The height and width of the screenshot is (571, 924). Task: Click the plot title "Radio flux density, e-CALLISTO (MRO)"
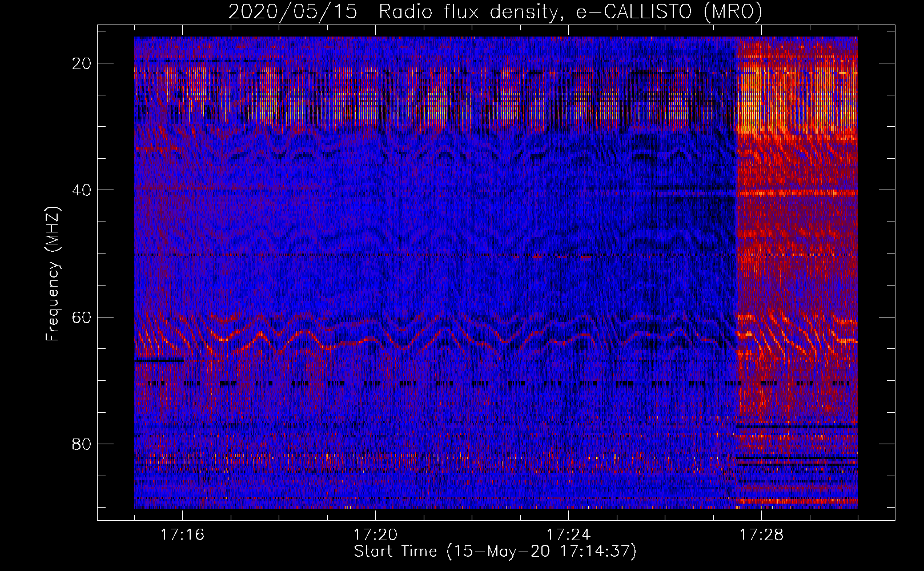click(x=571, y=12)
